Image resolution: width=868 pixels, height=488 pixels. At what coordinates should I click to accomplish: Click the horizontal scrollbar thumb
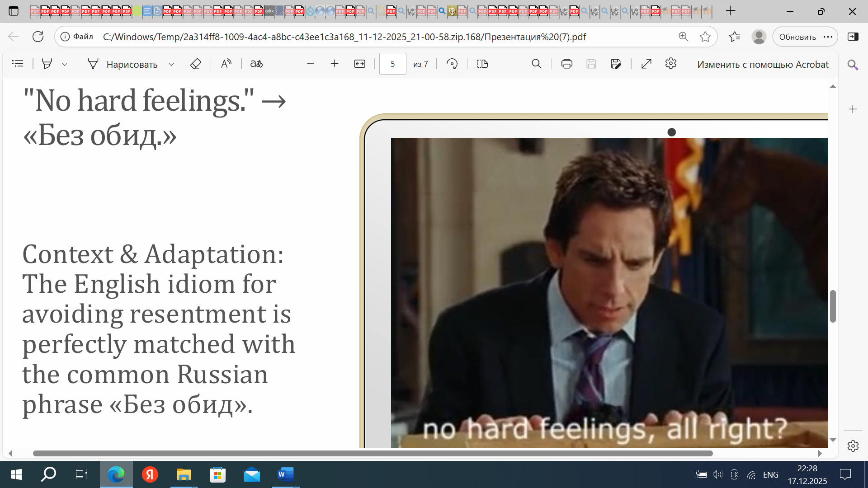click(x=373, y=453)
